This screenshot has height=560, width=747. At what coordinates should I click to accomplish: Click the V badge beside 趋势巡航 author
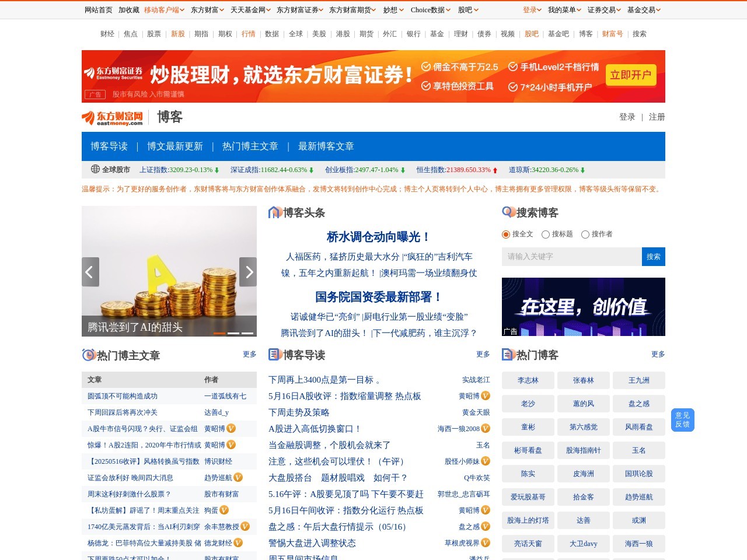tap(238, 477)
